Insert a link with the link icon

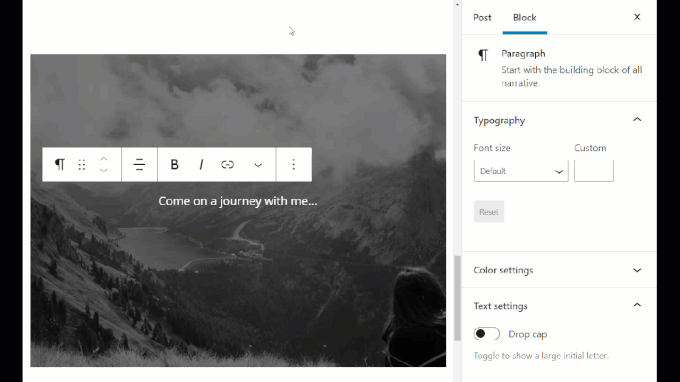(x=227, y=164)
